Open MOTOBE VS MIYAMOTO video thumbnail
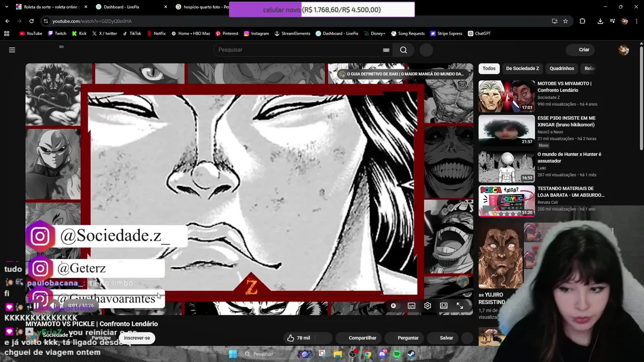The width and height of the screenshot is (644, 362). (507, 96)
